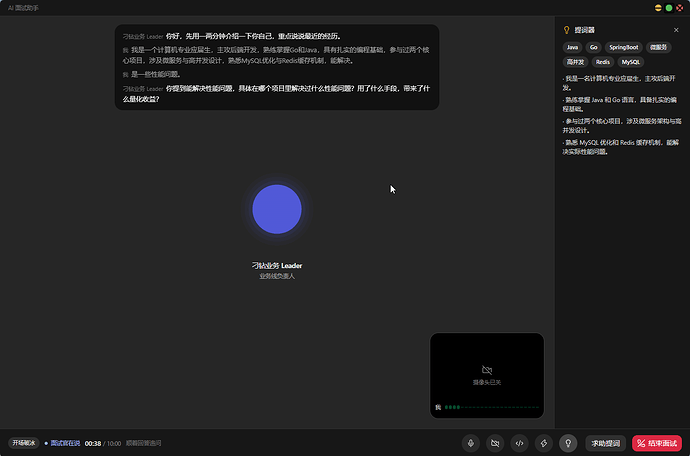Viewport: 690px width, 456px height.
Task: Click the 刁钻业务 Leader name label
Action: point(277,265)
